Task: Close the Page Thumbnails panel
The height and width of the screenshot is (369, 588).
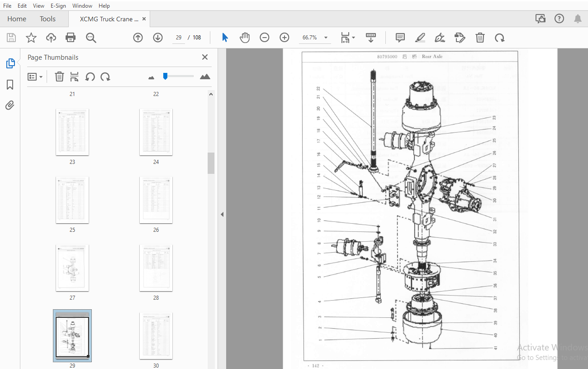Action: pos(205,57)
